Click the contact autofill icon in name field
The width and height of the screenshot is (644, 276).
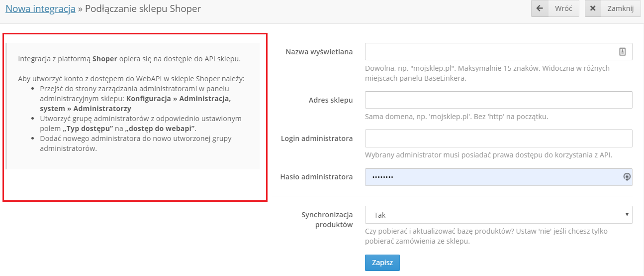pyautogui.click(x=622, y=51)
